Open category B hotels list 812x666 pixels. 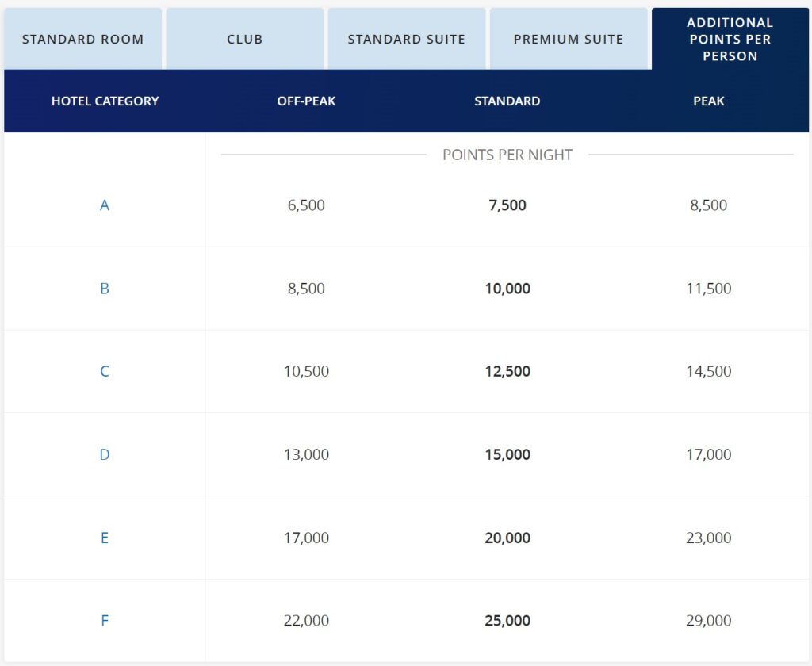point(104,288)
